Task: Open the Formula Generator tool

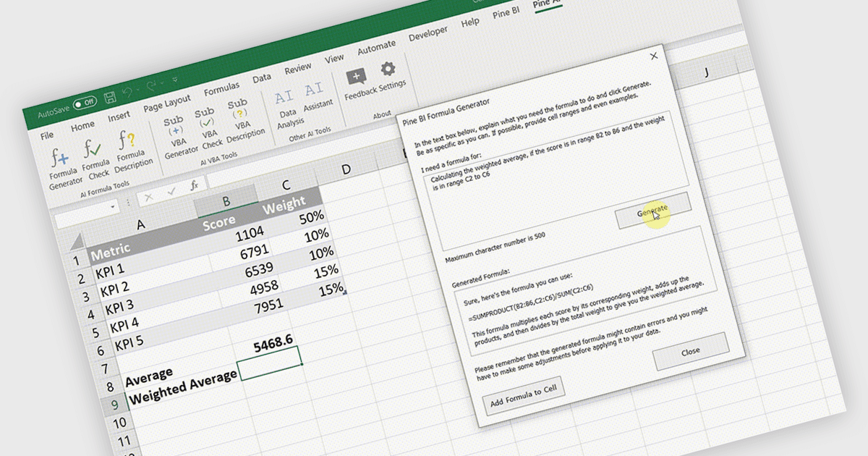Action: click(64, 169)
